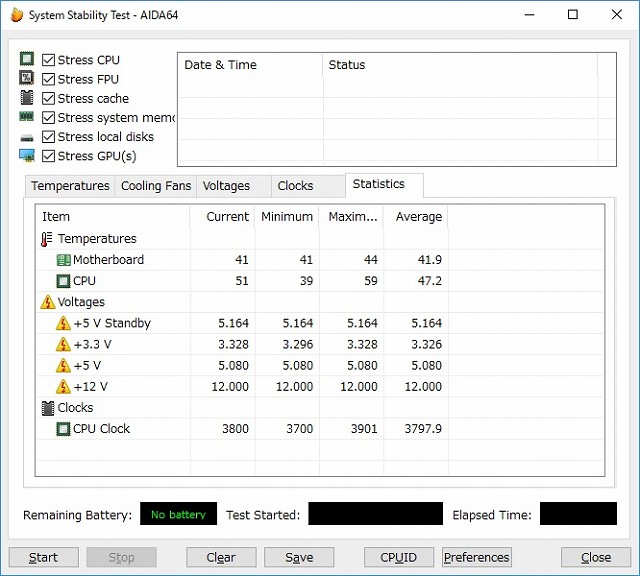Click the No battery indicator
Screen dimensions: 640x576
(x=178, y=514)
